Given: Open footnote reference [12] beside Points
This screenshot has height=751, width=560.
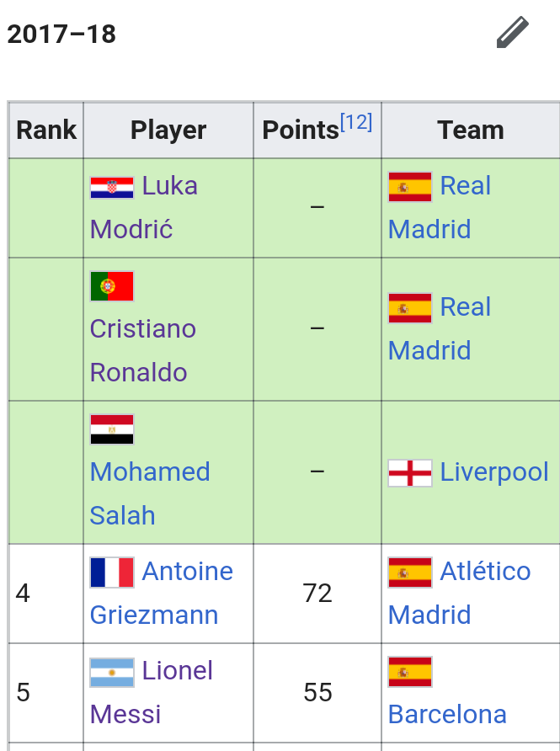Looking at the screenshot, I should 356,122.
